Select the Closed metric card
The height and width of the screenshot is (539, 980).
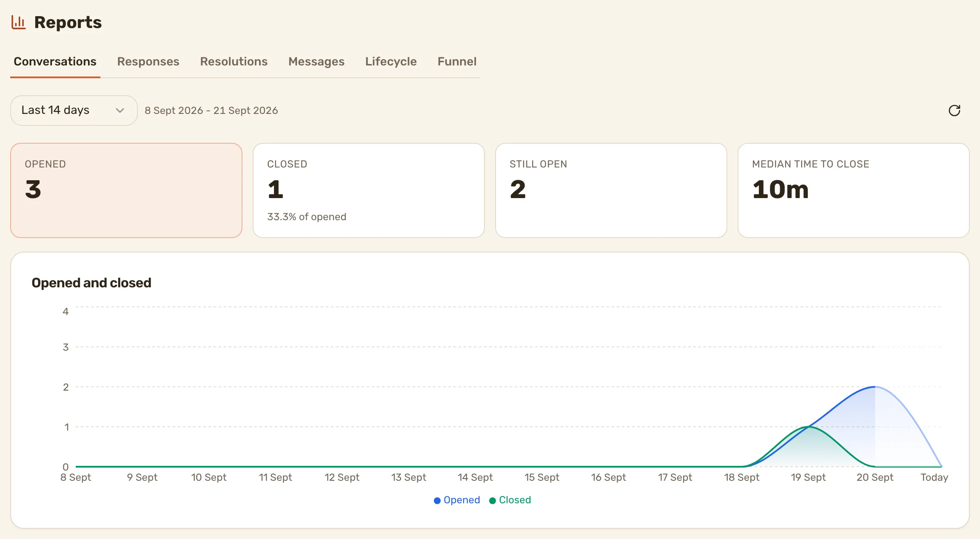(369, 190)
